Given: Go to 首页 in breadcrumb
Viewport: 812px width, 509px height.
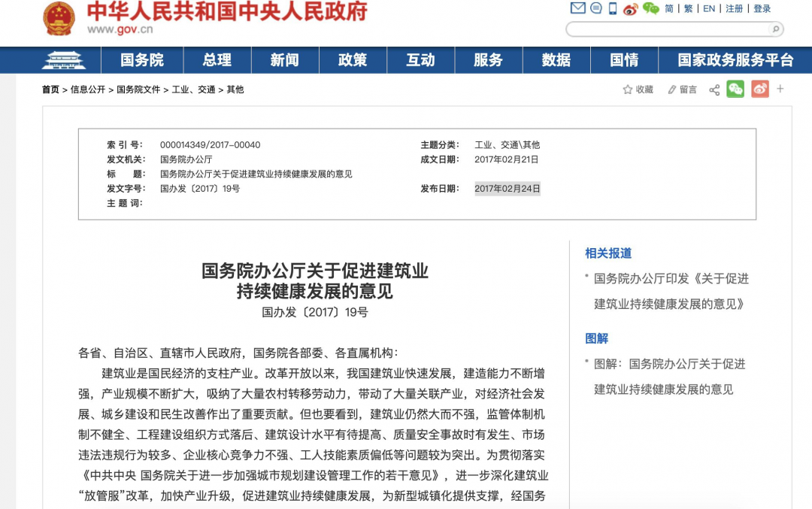Looking at the screenshot, I should (50, 89).
